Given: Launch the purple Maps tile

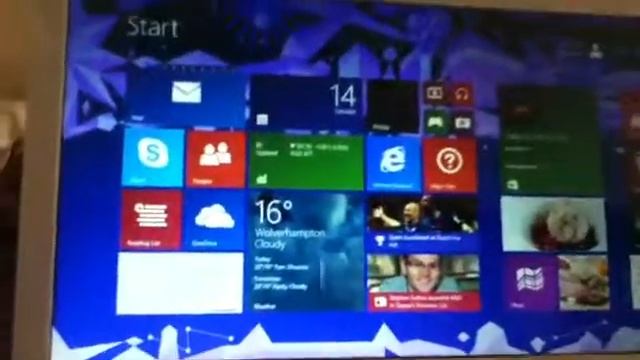Looking at the screenshot, I should 530,282.
